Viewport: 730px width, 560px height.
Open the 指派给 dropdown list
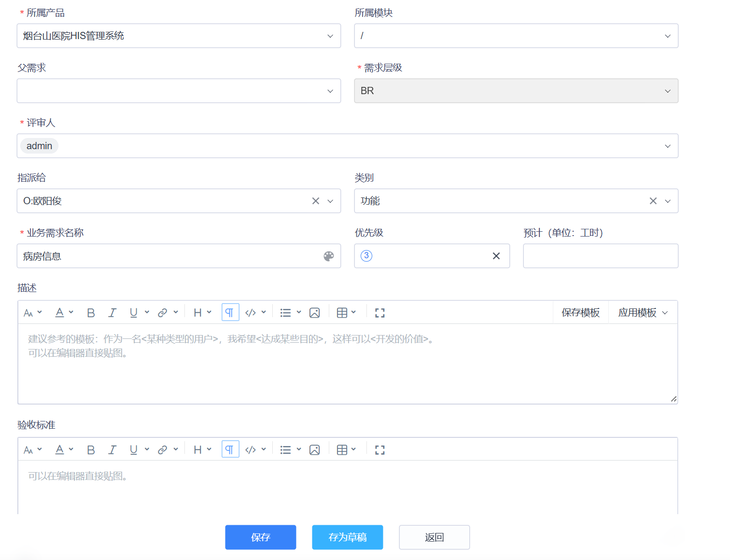pyautogui.click(x=330, y=201)
